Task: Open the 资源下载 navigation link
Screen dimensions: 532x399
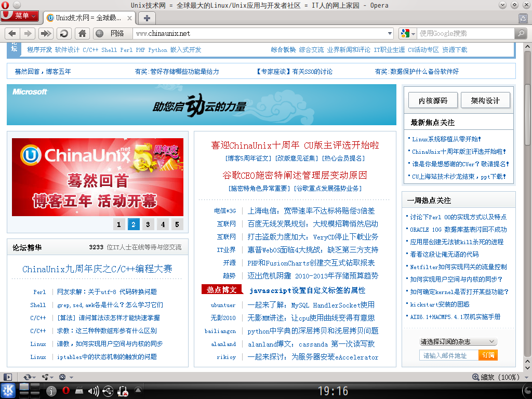Action: point(455,50)
